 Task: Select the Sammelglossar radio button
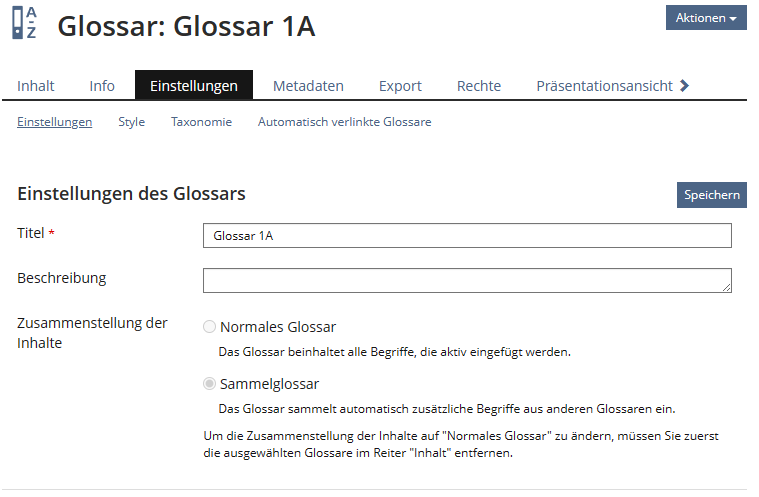(209, 384)
